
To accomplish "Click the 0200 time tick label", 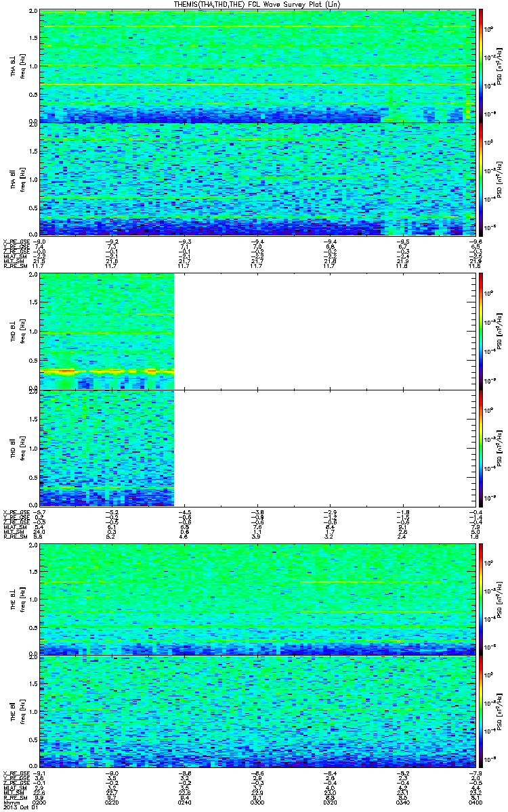I will pos(39,802).
